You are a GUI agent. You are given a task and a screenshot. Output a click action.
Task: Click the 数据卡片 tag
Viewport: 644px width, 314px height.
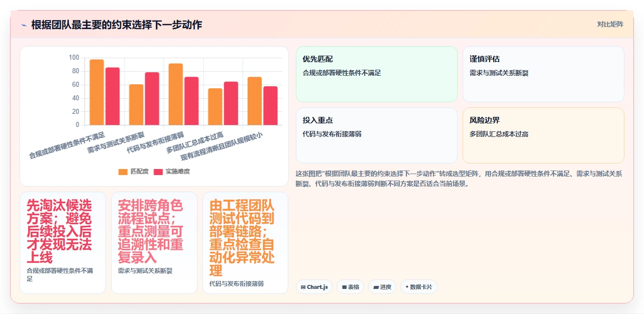click(418, 287)
